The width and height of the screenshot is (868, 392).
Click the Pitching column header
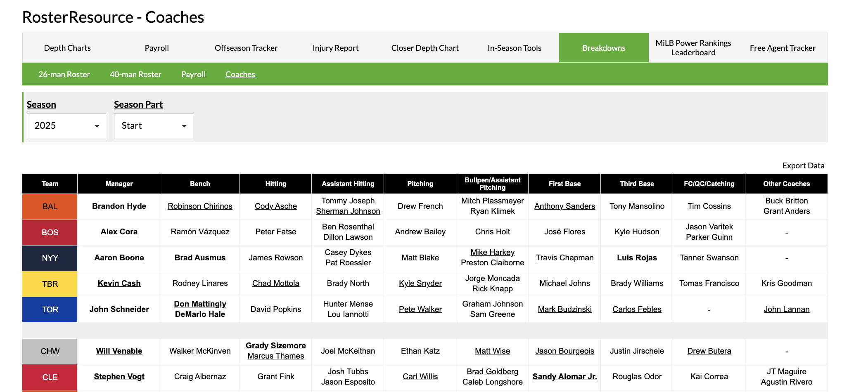(420, 184)
